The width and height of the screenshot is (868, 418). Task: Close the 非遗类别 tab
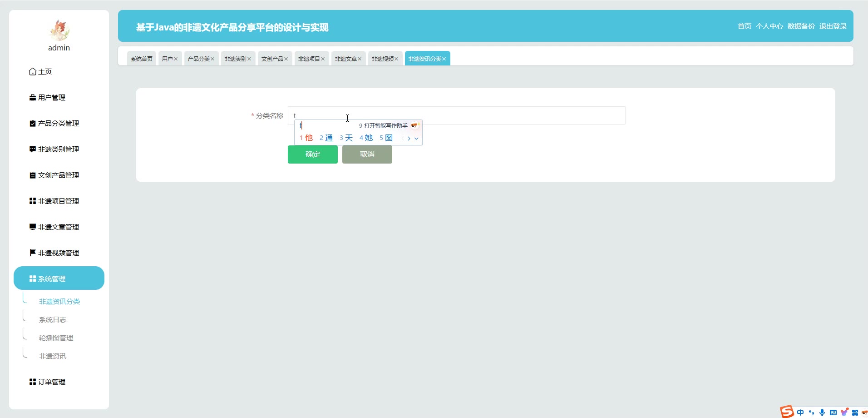pos(249,59)
